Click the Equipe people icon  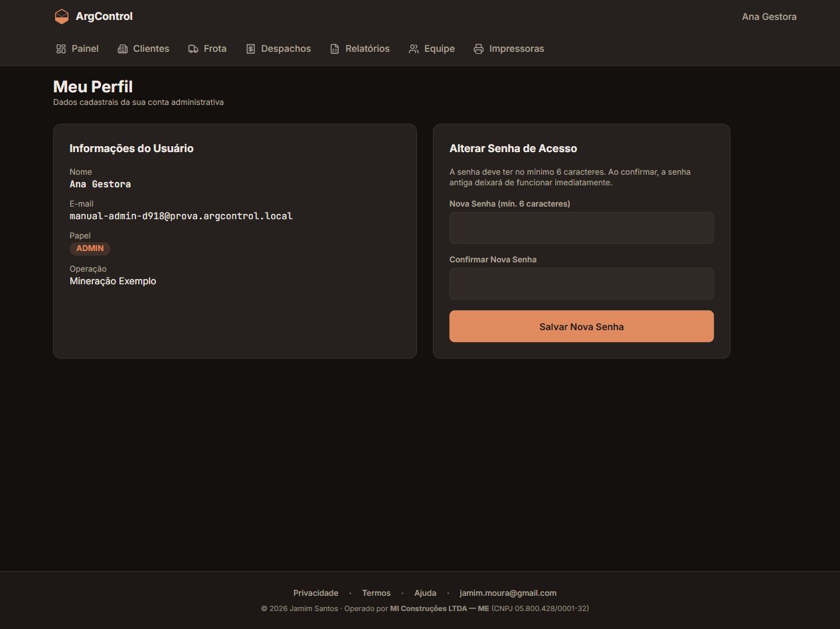(414, 49)
